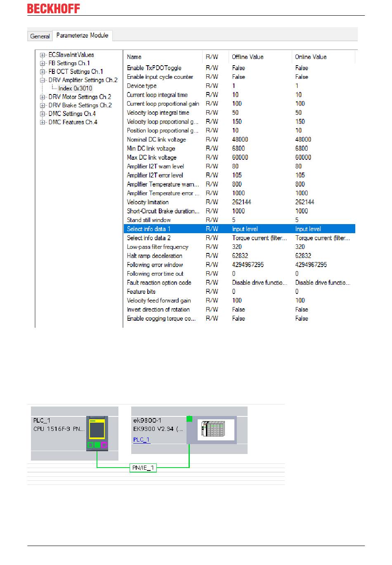Click the Name column header
Viewport: 392px width, 565px height.
(134, 57)
